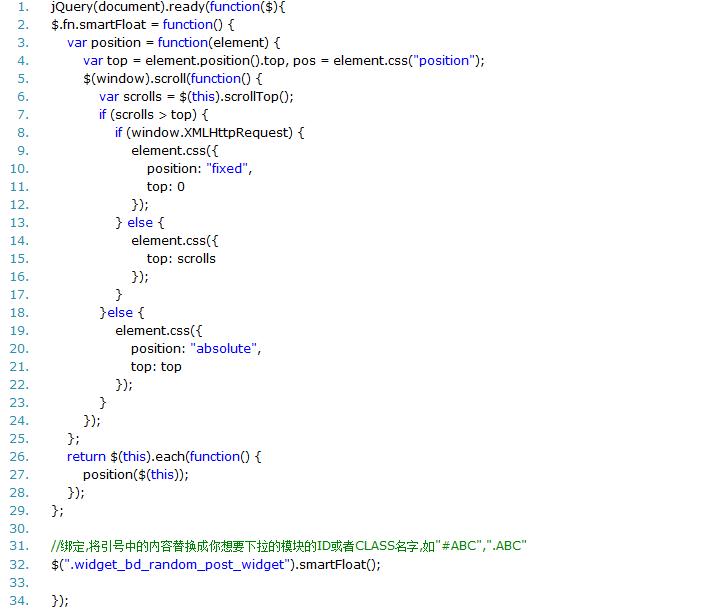Click line number 25.
The image size is (724, 611).
pos(19,439)
